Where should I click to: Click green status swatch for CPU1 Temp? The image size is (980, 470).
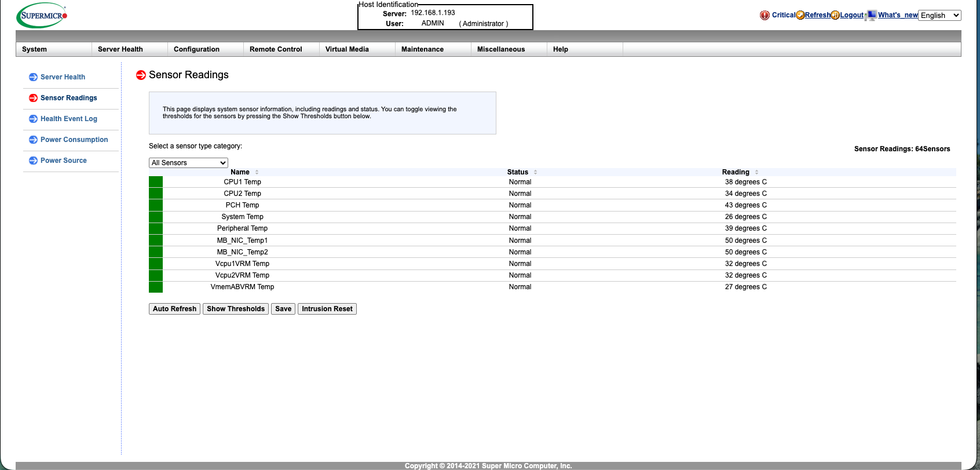(156, 182)
